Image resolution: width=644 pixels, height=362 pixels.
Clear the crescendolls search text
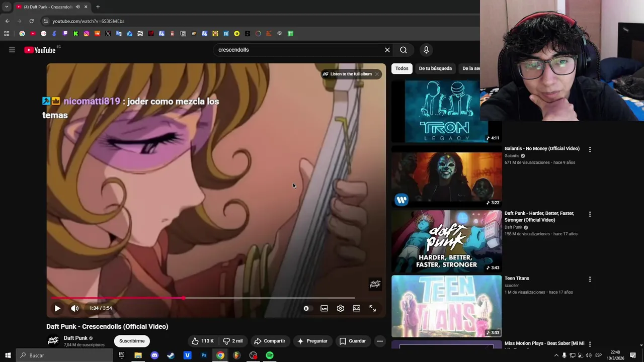(x=387, y=50)
